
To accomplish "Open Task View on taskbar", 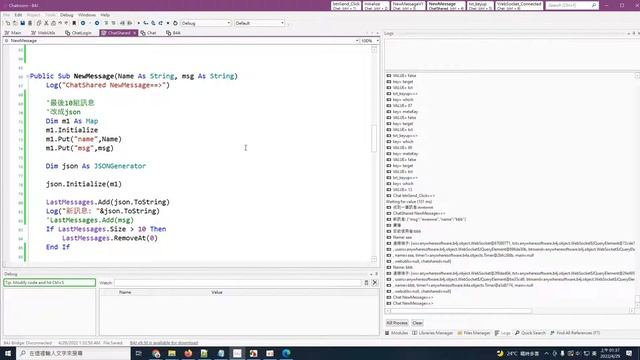I will pos(138,353).
